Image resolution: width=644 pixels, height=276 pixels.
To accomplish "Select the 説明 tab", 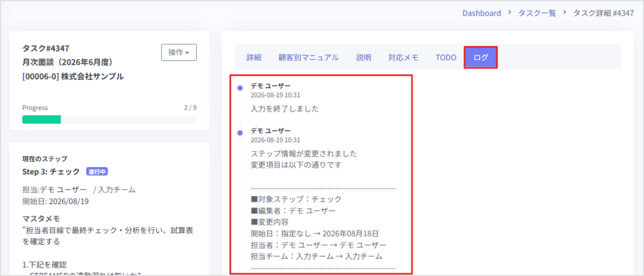I will point(364,57).
